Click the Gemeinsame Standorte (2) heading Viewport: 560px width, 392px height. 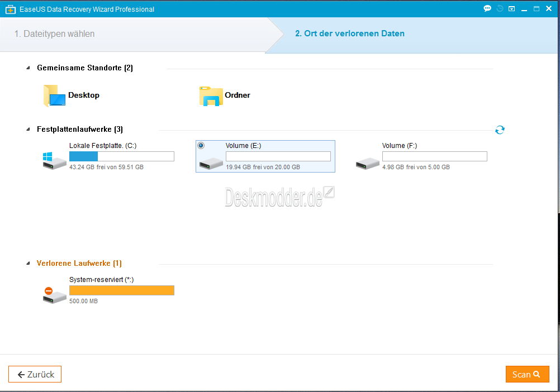coord(85,68)
